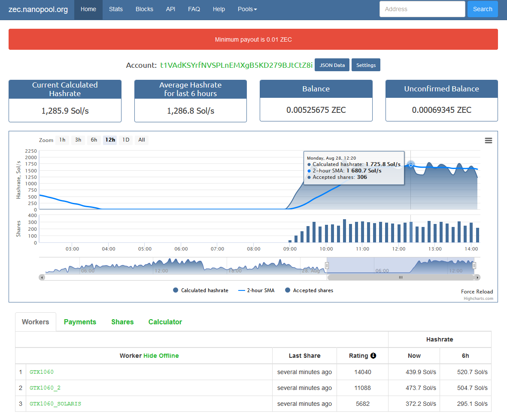Open the Home nav item
This screenshot has height=420, width=507.
pos(88,9)
